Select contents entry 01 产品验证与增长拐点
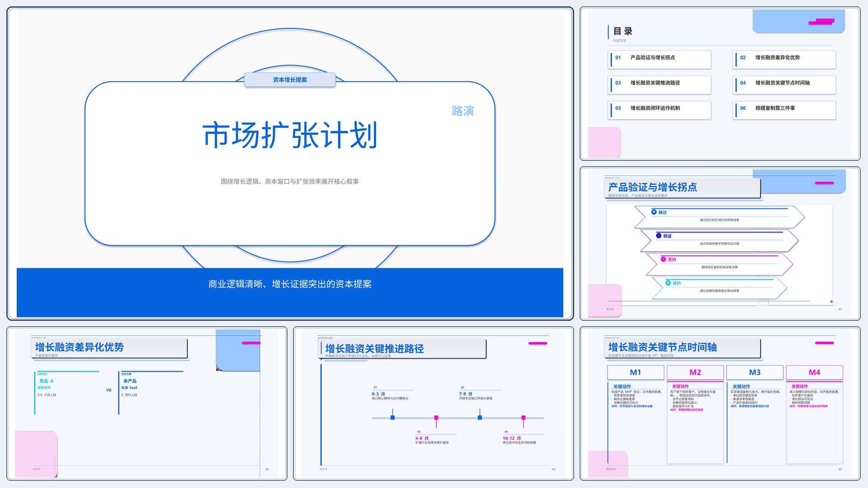 (660, 59)
